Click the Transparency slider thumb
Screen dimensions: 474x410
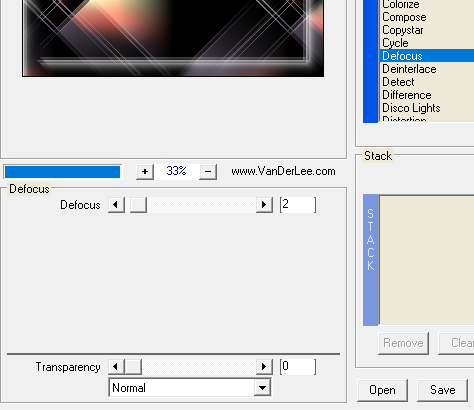(133, 367)
